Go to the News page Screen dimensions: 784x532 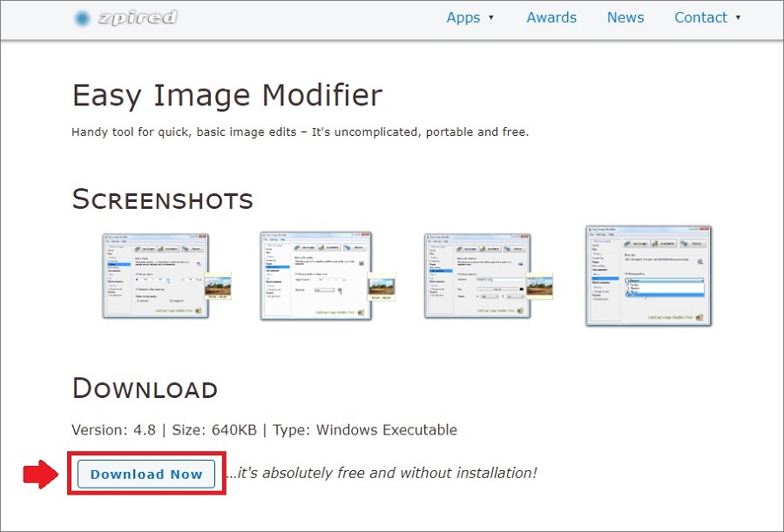coord(625,17)
